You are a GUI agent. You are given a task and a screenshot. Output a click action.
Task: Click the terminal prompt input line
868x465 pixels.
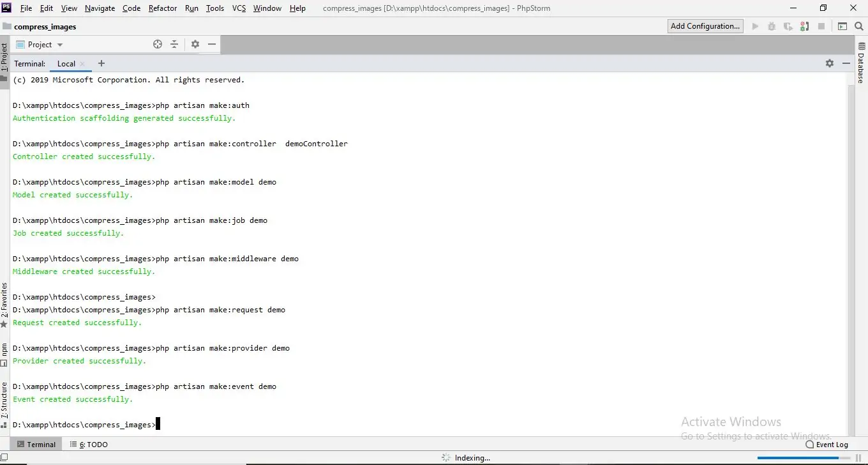point(86,425)
